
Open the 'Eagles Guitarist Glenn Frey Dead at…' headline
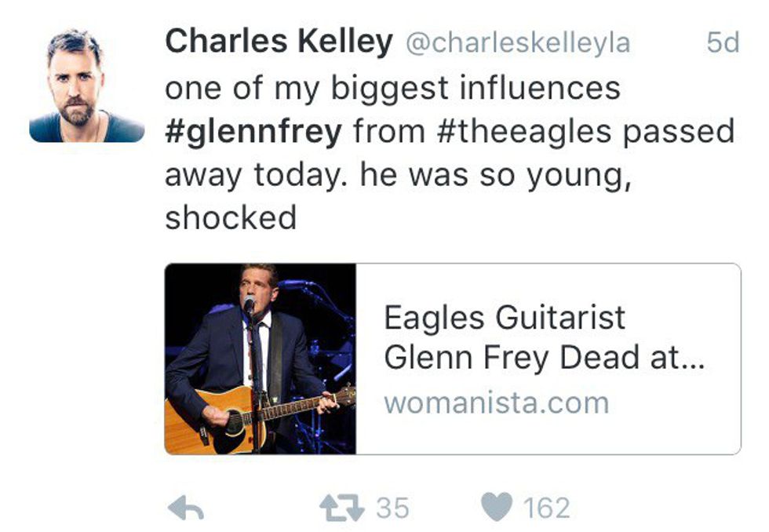545,338
